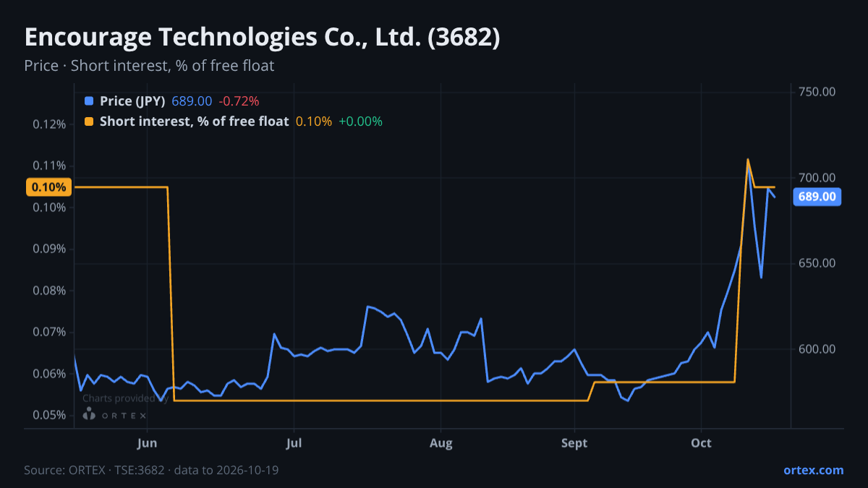Click the Sept label on the x-axis
The height and width of the screenshot is (488, 868).
tap(574, 443)
